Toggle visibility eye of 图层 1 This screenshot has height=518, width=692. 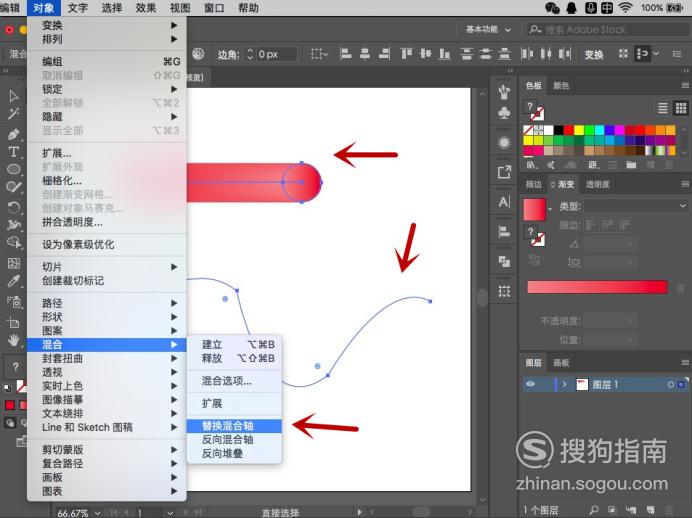coord(531,384)
